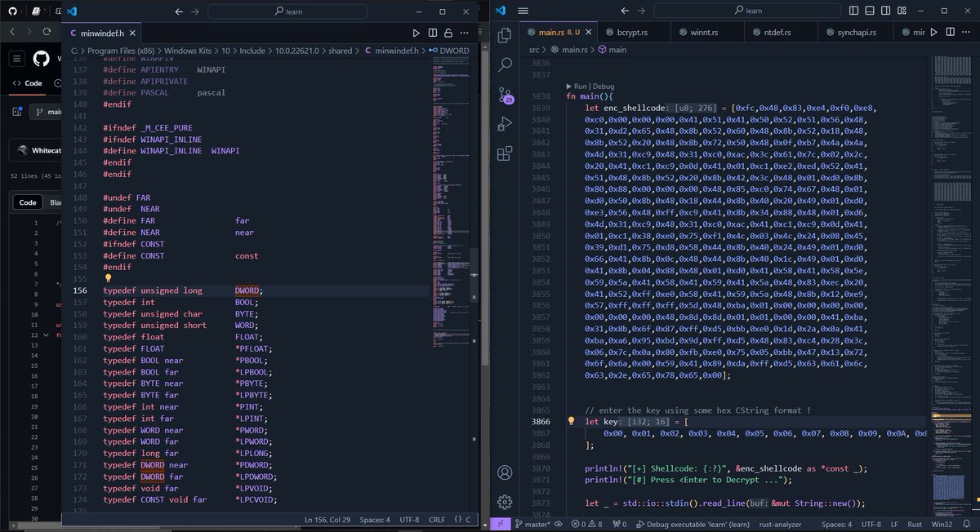
Task: Open Source Control view with 29 badge
Action: pos(506,95)
